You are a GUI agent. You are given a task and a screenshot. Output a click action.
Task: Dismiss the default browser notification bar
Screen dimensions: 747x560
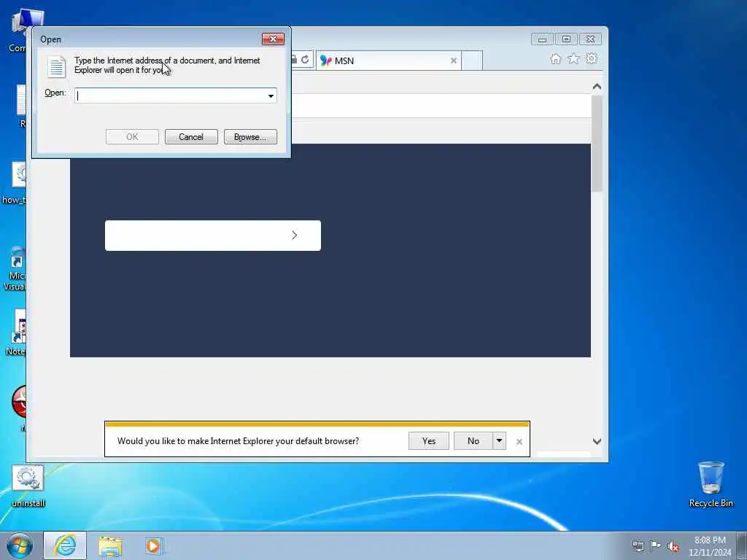click(519, 442)
